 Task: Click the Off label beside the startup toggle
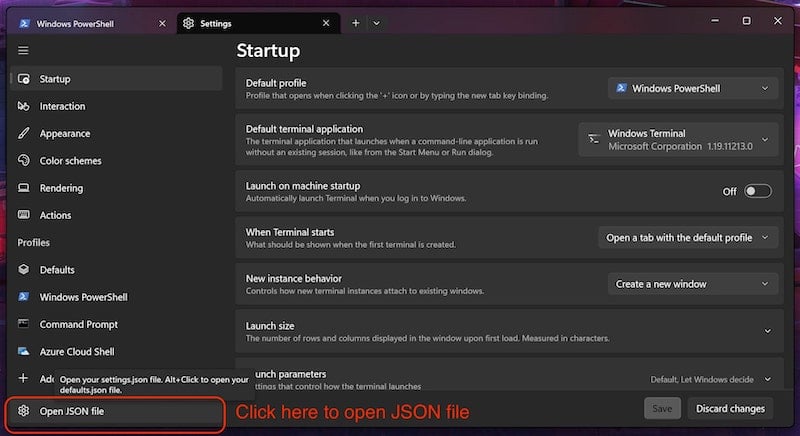(x=730, y=192)
